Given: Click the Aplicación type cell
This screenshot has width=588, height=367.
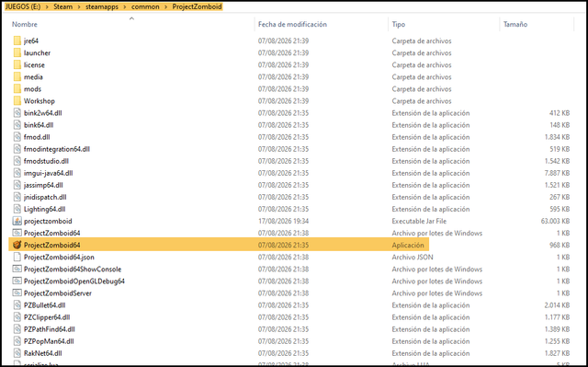Looking at the screenshot, I should click(x=408, y=245).
